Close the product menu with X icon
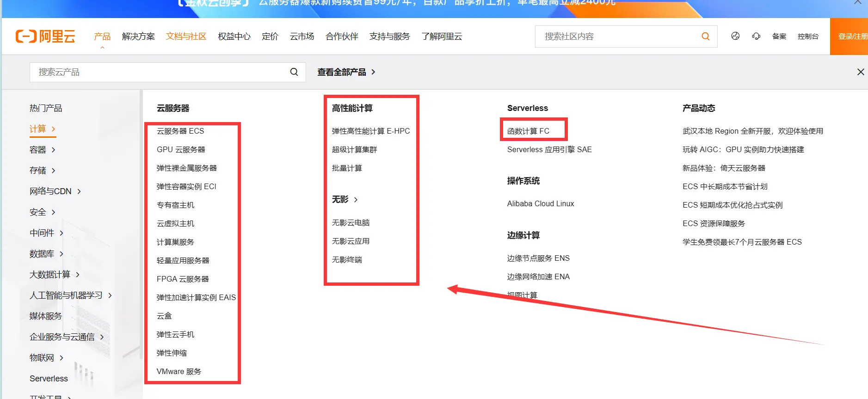The height and width of the screenshot is (399, 868). point(861,72)
